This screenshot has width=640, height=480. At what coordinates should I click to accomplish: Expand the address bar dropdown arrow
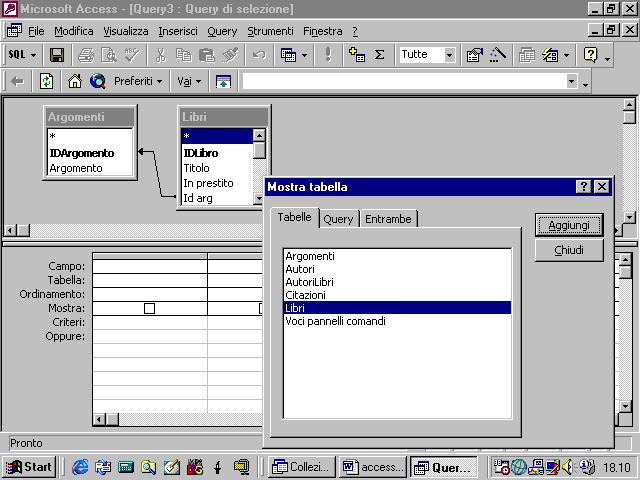tap(572, 81)
